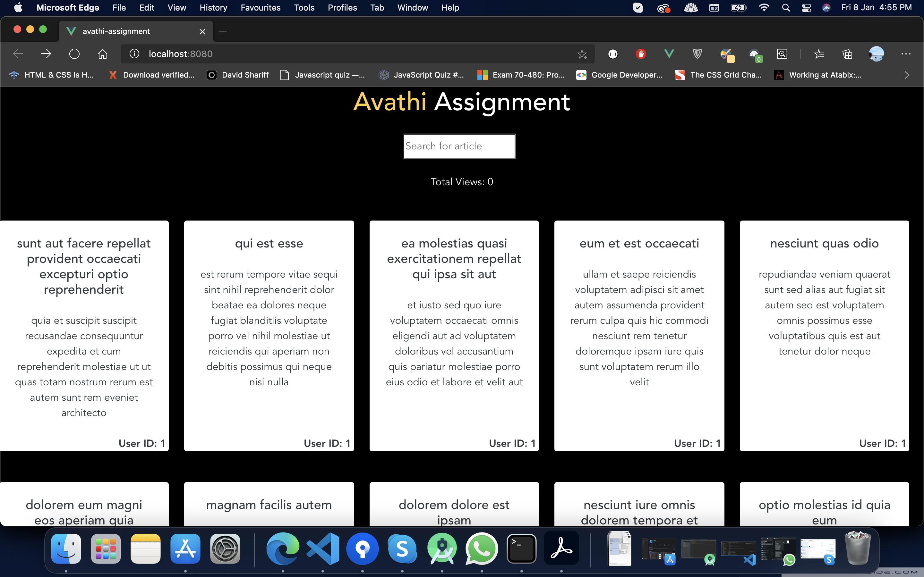Launch Terminal from the Dock
The image size is (924, 577).
[522, 549]
